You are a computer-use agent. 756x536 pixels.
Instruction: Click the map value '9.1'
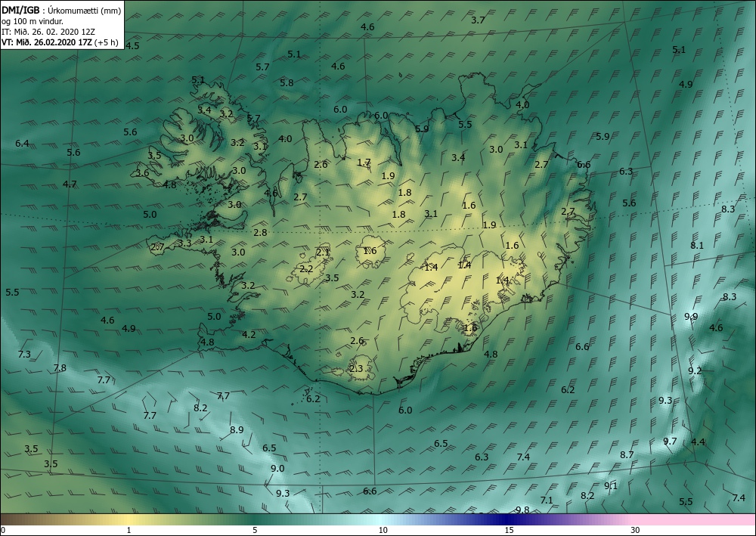610,486
